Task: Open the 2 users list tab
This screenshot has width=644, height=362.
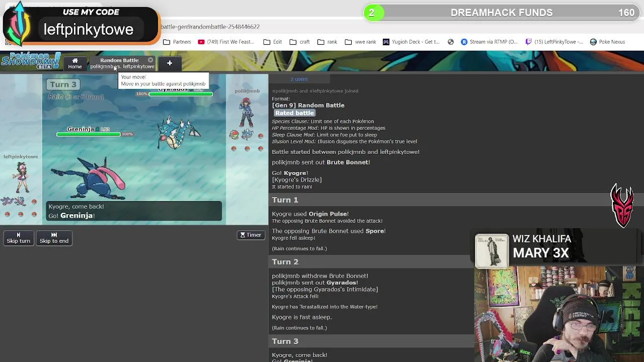Action: 299,79
